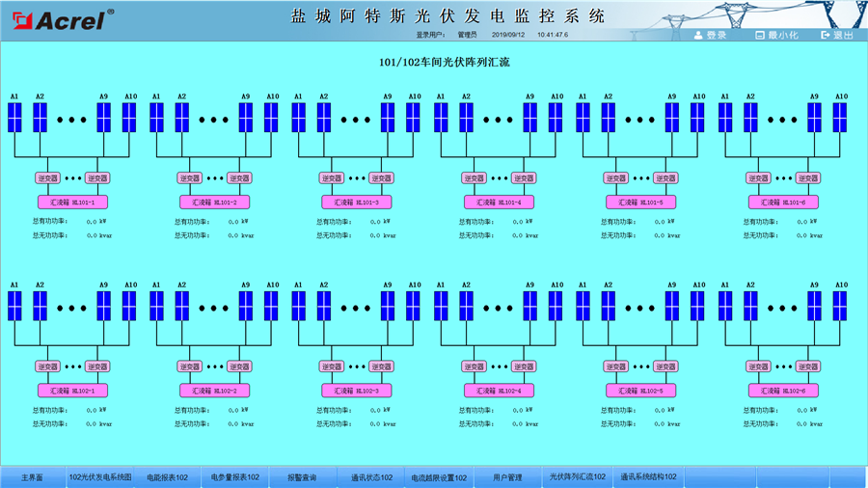Go to 主界面 main screen tab
This screenshot has height=488, width=868.
click(32, 477)
